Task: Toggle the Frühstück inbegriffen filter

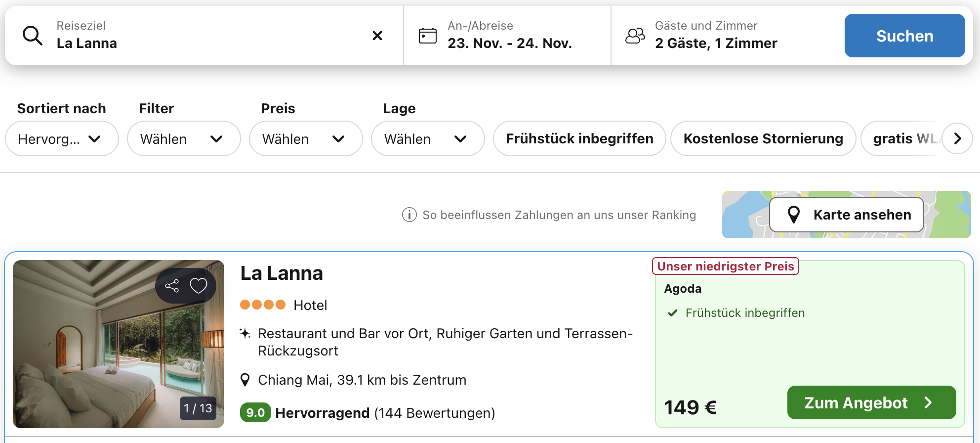Action: pyautogui.click(x=579, y=139)
